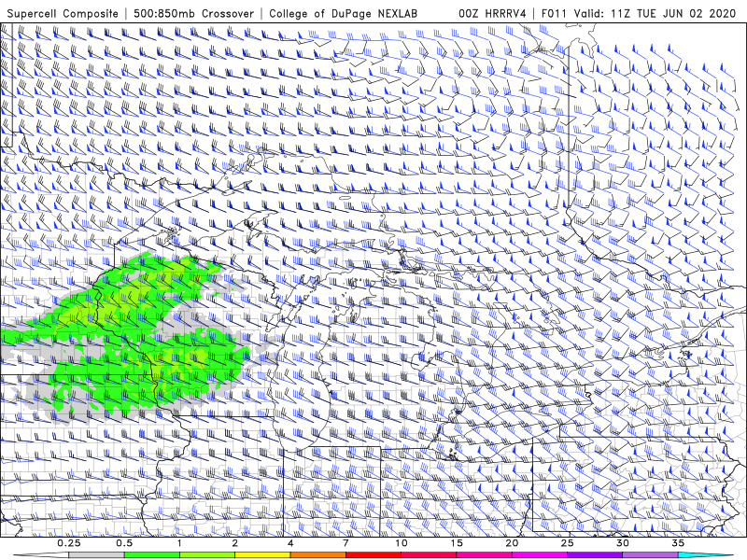Click the '15' legend value
Image resolution: width=747 pixels, height=560 pixels.
coord(457,543)
